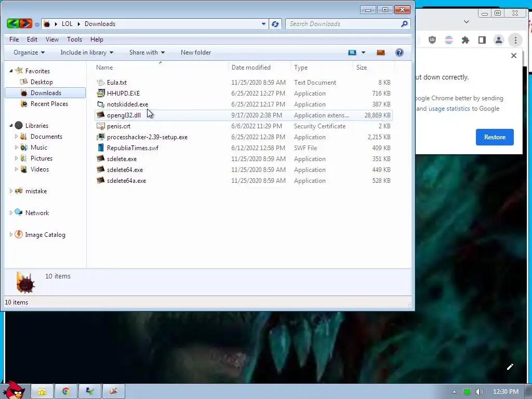
Task: Click the sdelete64a.exe file icon
Action: point(100,180)
